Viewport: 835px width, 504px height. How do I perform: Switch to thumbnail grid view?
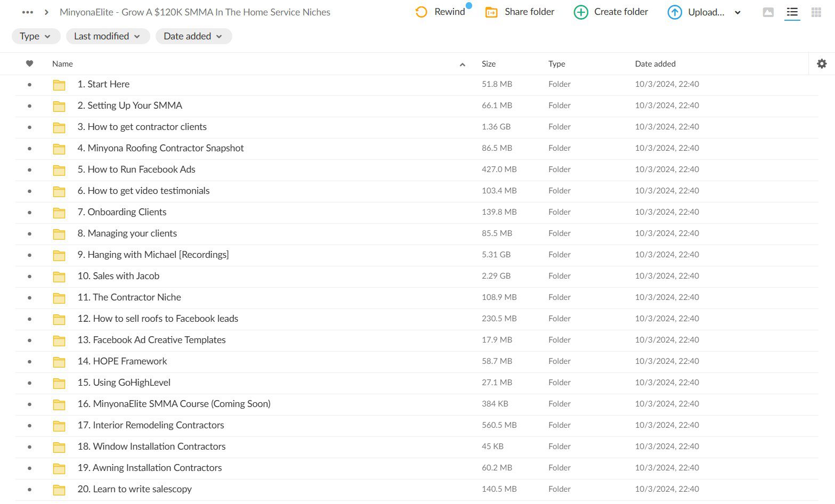[x=816, y=12]
